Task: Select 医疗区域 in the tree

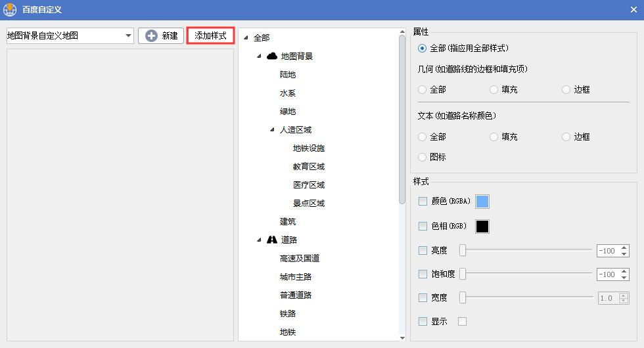Action: click(x=309, y=185)
